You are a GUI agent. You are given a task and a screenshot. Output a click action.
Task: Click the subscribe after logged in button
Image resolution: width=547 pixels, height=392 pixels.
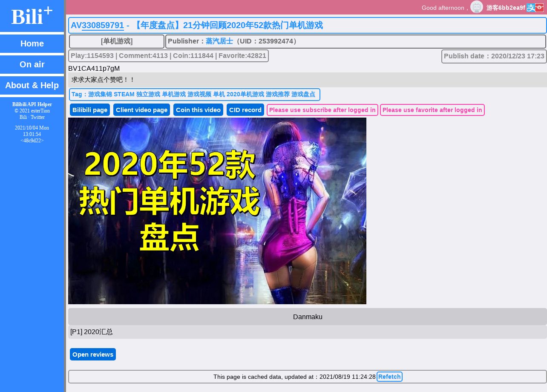pyautogui.click(x=322, y=110)
